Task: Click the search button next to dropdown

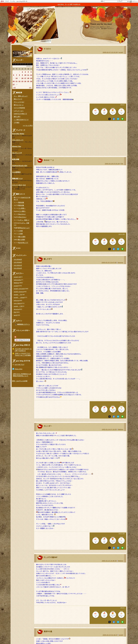Action: pyautogui.click(x=130, y=1)
